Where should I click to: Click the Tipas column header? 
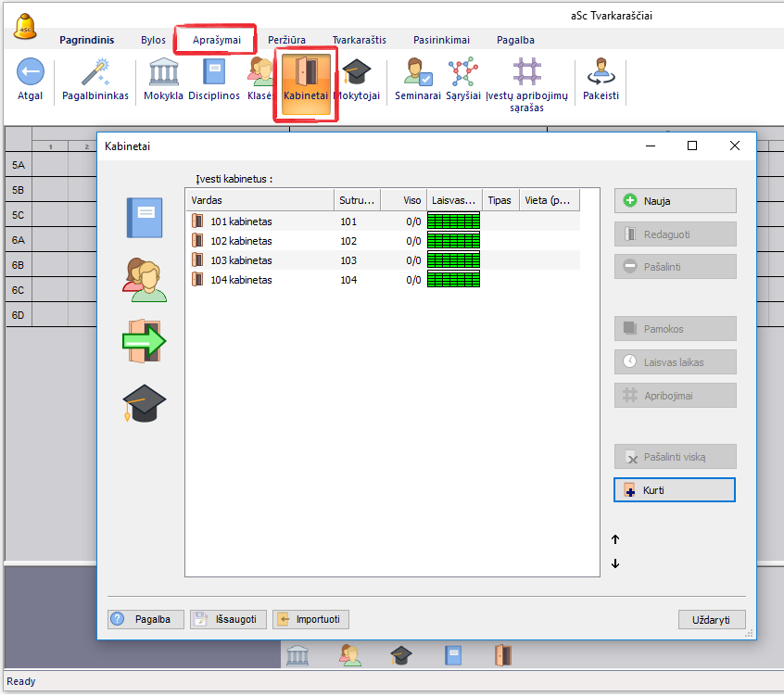click(501, 200)
